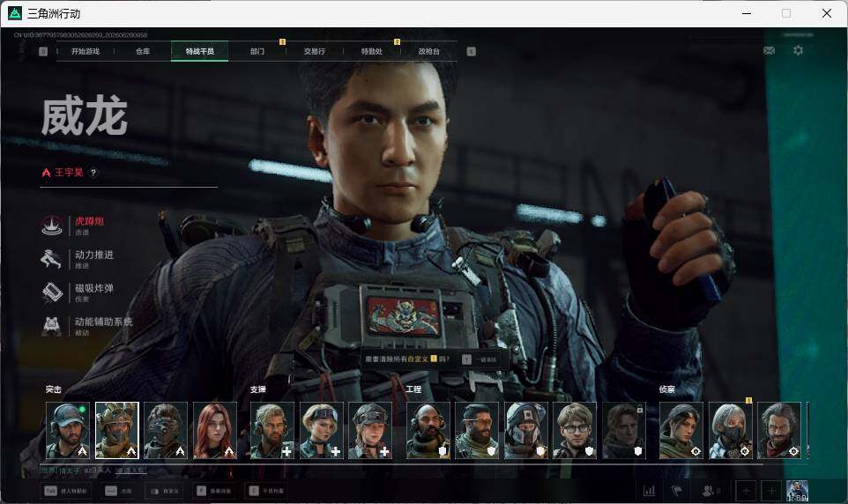Viewport: 848px width, 504px height.
Task: Switch to the 改枪台 tab
Action: coord(429,51)
